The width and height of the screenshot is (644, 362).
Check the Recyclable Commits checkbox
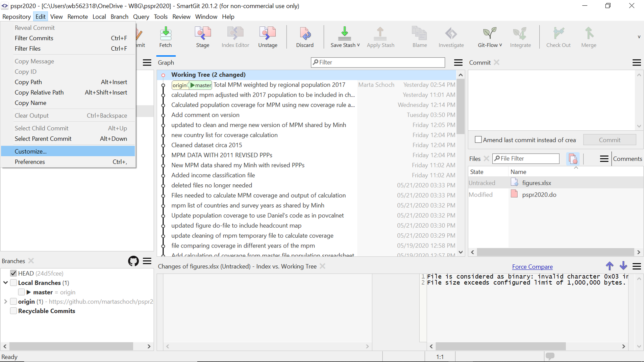click(14, 311)
